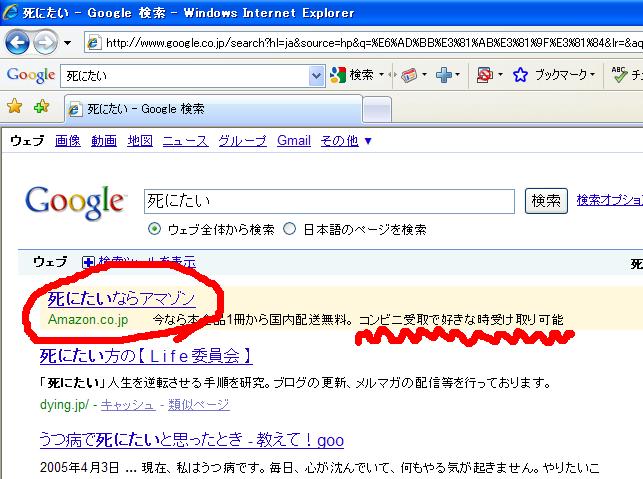This screenshot has height=479, width=643.
Task: Click the Amazon.co.jp green URL text
Action: pyautogui.click(x=88, y=319)
